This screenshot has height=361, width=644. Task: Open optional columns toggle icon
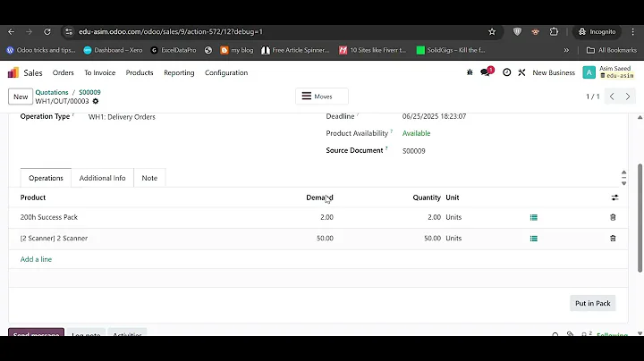click(614, 197)
